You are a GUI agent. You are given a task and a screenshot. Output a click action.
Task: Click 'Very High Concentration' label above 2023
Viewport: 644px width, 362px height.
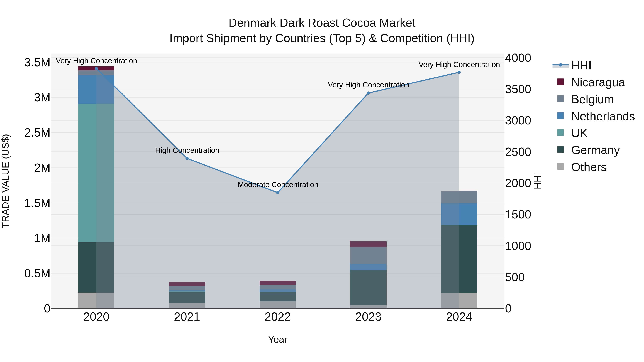(x=368, y=85)
